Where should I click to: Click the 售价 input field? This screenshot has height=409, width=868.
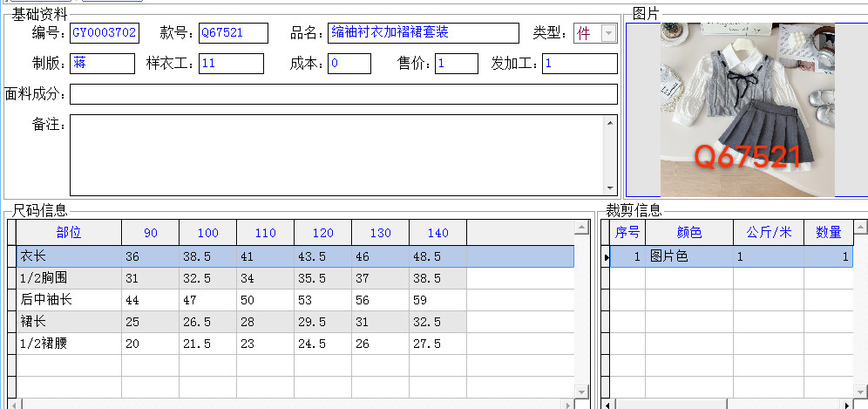[x=457, y=63]
